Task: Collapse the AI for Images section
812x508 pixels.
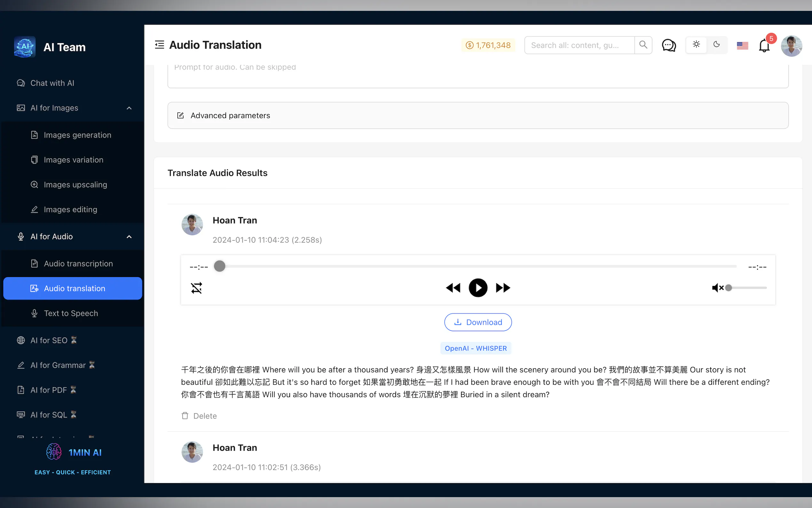Action: click(129, 108)
